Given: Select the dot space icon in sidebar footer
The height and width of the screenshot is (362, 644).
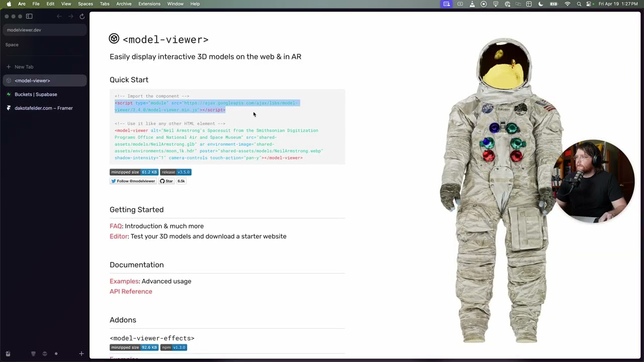Looking at the screenshot, I should coord(56,354).
